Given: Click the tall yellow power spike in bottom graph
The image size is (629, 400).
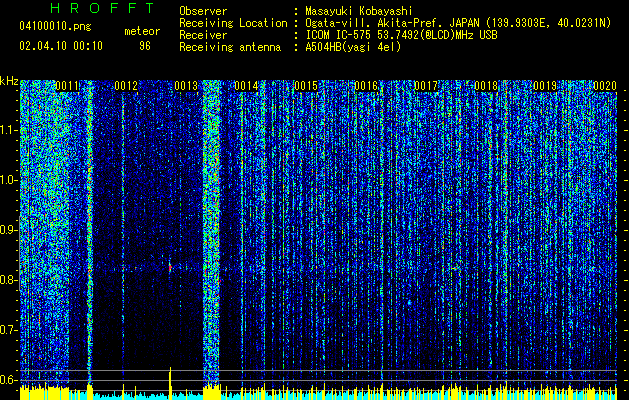Looking at the screenshot, I should tap(170, 383).
